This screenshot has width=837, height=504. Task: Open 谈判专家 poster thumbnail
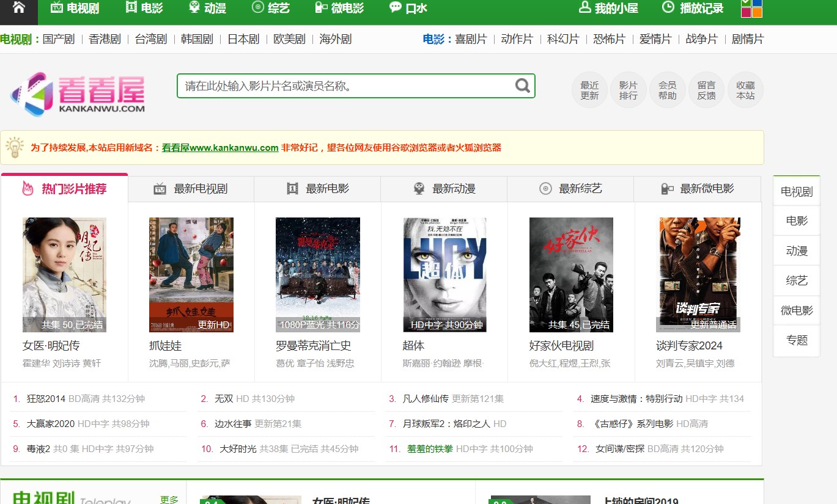698,275
